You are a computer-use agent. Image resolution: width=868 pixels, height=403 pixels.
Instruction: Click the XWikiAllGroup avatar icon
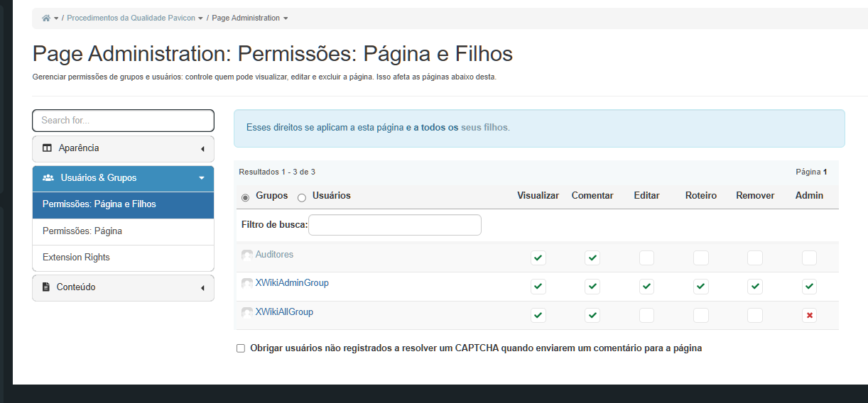pos(247,312)
